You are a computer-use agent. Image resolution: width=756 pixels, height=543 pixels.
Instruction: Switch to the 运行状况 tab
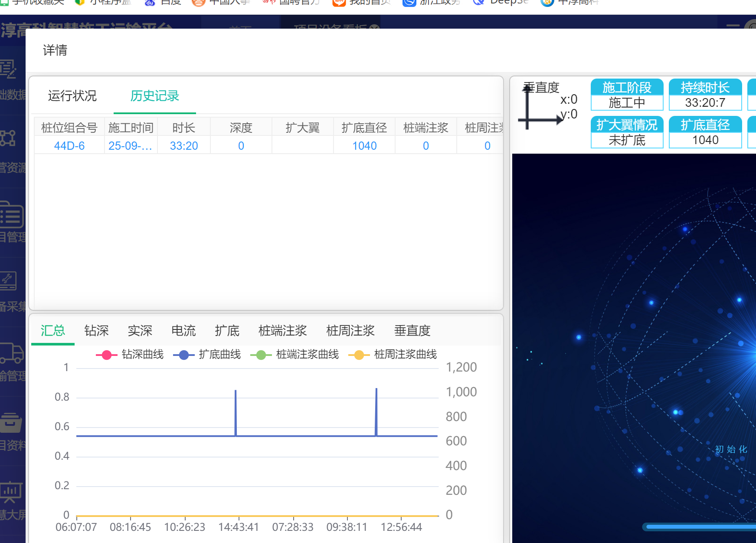click(72, 96)
